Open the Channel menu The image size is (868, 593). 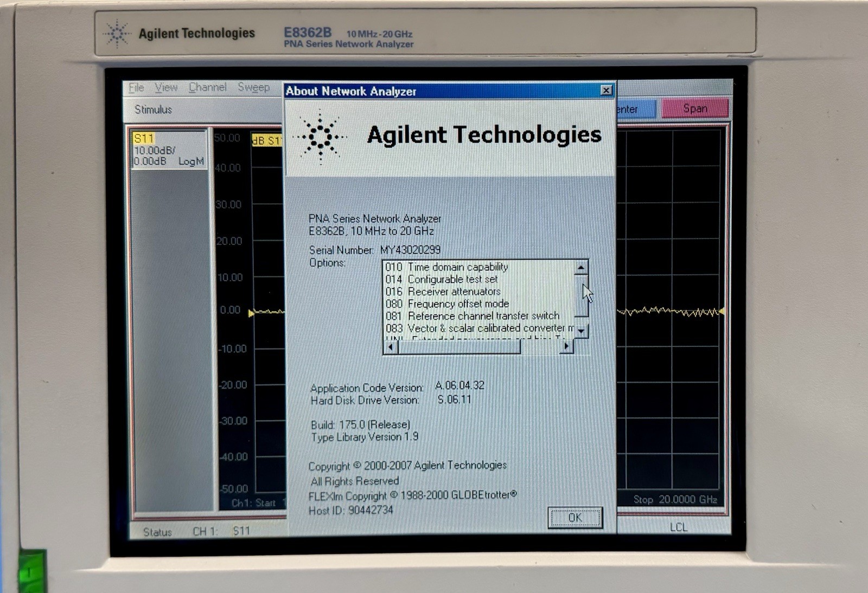207,87
